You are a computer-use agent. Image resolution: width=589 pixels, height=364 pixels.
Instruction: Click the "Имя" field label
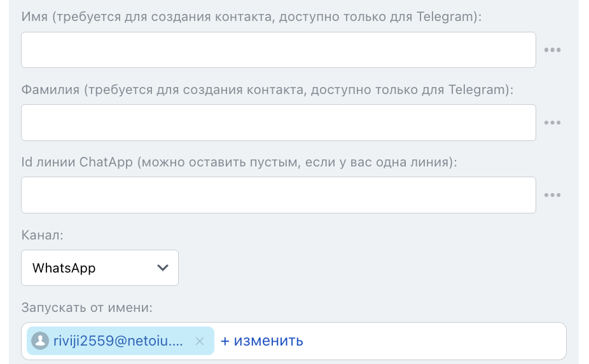pos(34,17)
